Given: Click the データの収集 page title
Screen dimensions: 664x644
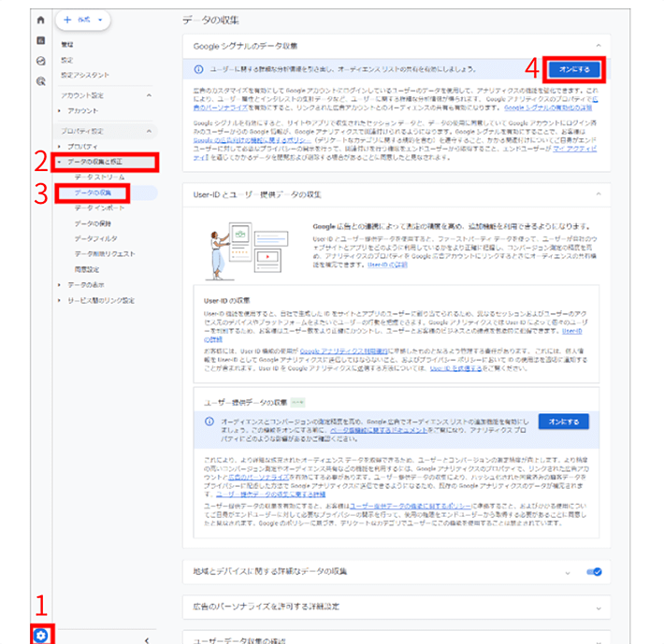Looking at the screenshot, I should [x=210, y=20].
